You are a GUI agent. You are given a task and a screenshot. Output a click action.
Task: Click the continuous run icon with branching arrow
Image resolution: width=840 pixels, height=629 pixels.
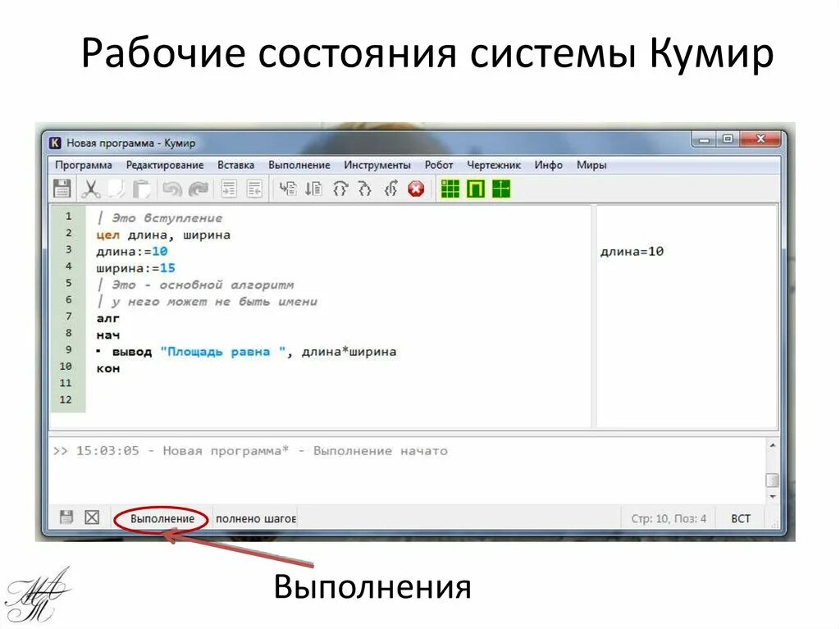tap(288, 189)
